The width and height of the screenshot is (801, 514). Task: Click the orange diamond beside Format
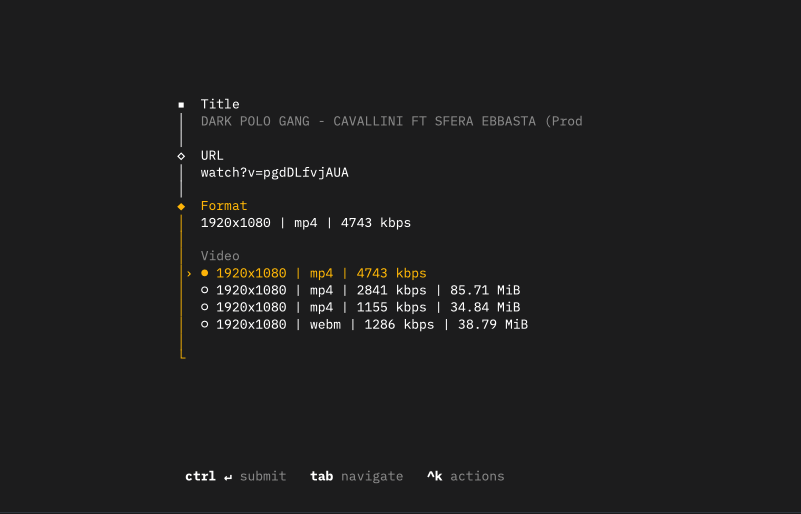tap(181, 206)
